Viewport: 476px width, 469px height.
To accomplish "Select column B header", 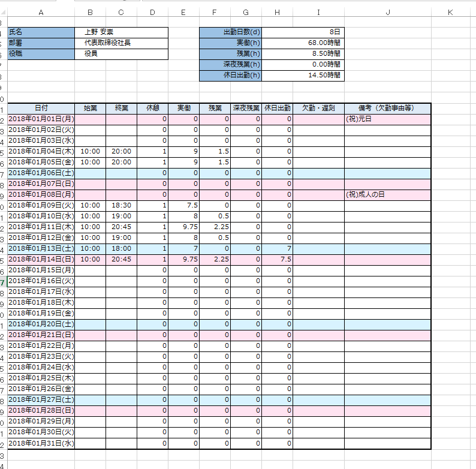I will click(x=90, y=13).
